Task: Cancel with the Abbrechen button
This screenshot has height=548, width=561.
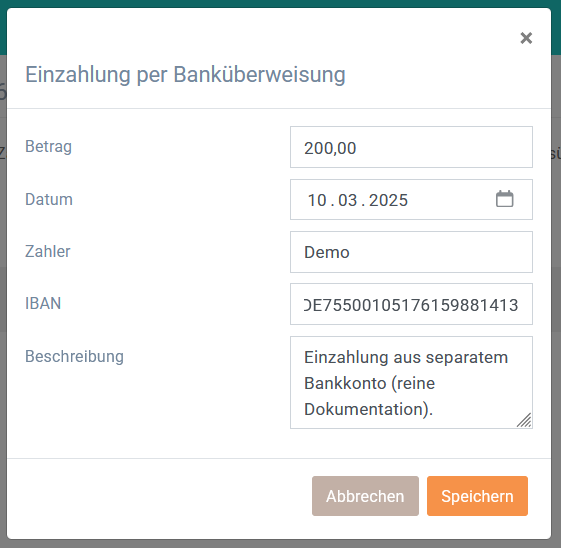Action: [365, 496]
